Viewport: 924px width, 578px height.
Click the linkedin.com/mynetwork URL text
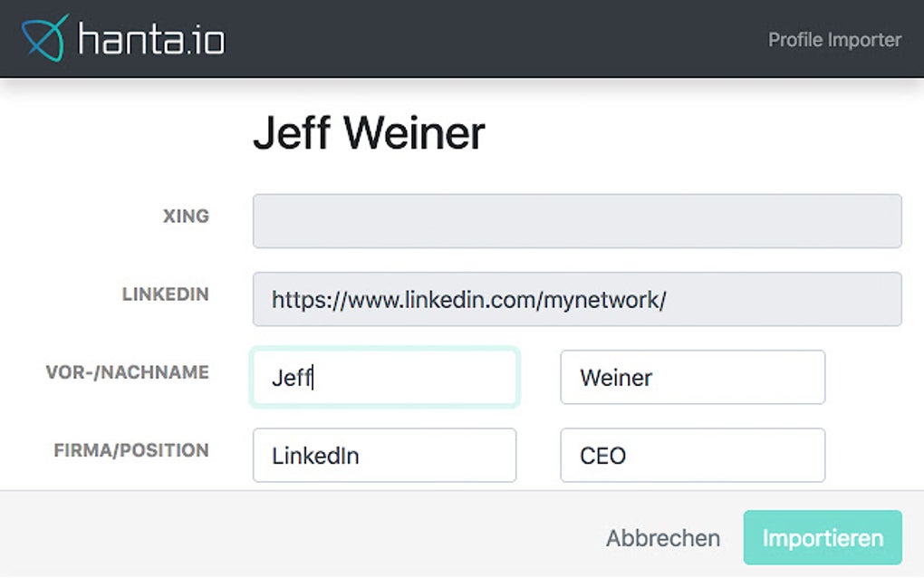click(468, 300)
